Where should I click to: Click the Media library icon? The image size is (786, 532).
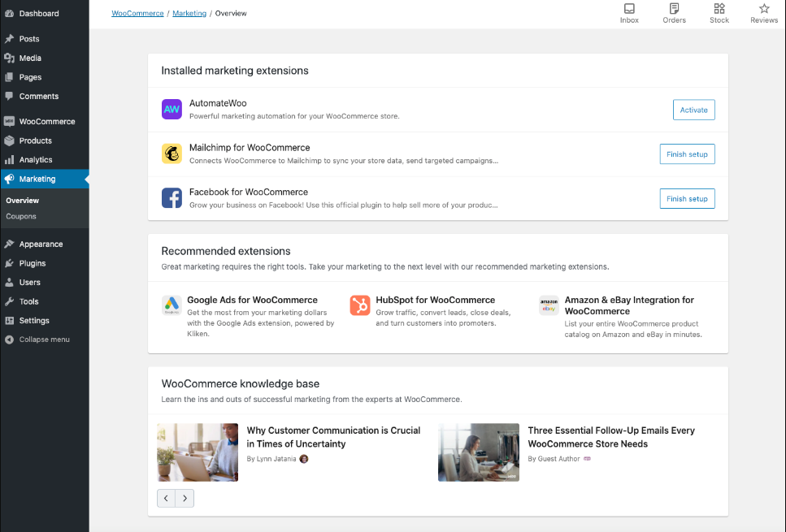(9, 58)
